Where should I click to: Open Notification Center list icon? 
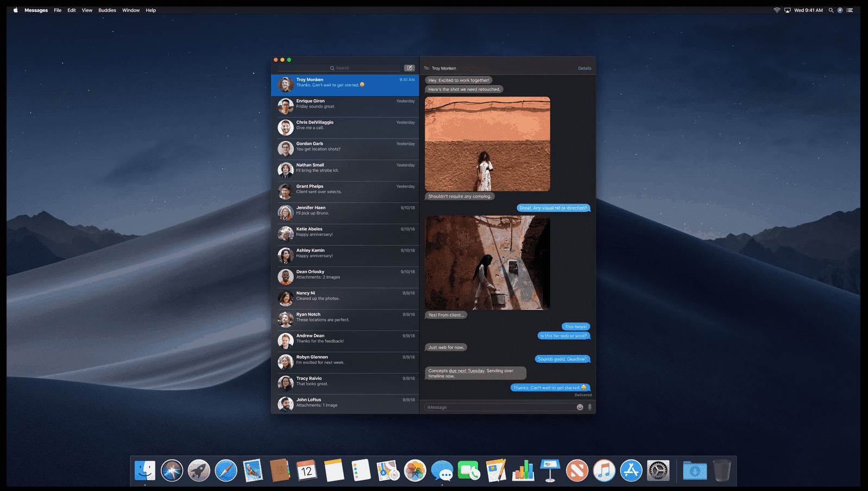tap(850, 10)
